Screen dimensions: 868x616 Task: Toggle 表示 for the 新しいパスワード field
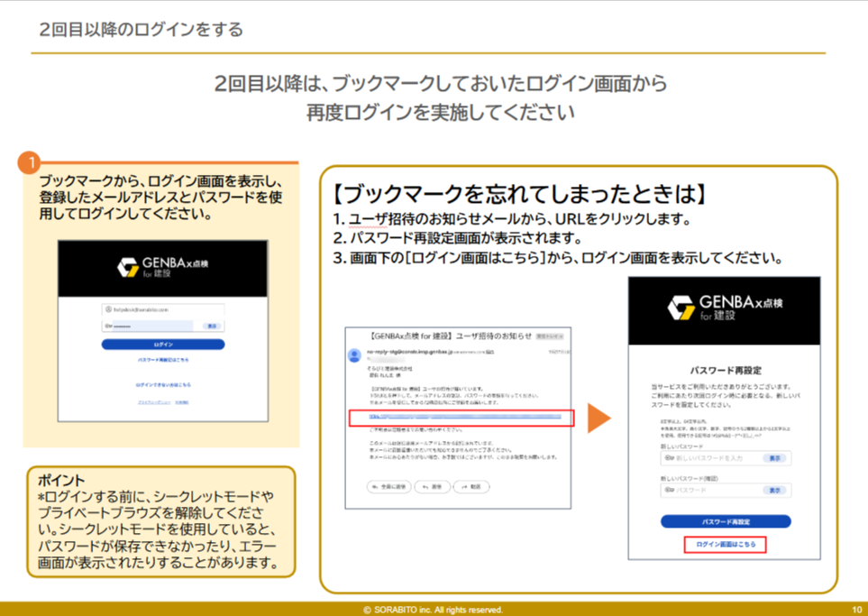[773, 458]
